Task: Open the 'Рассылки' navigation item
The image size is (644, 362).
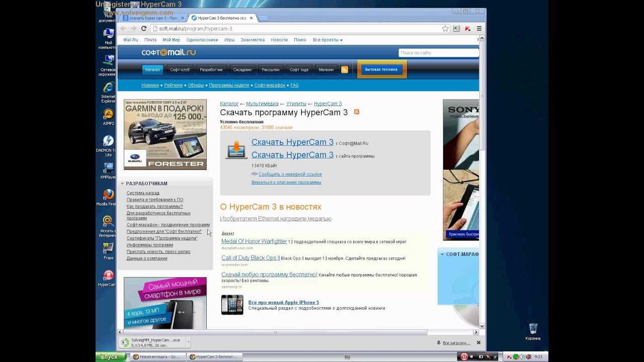Action: click(271, 70)
